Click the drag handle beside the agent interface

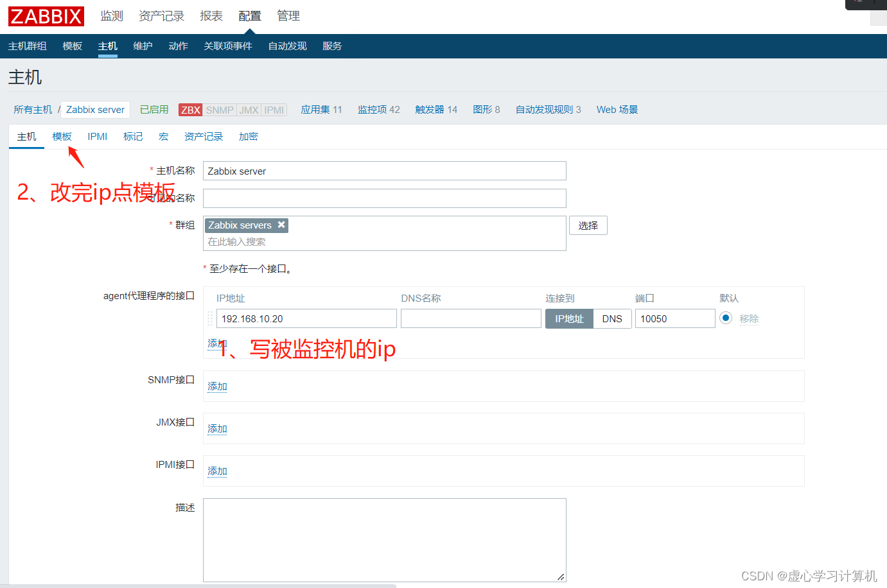pos(209,318)
